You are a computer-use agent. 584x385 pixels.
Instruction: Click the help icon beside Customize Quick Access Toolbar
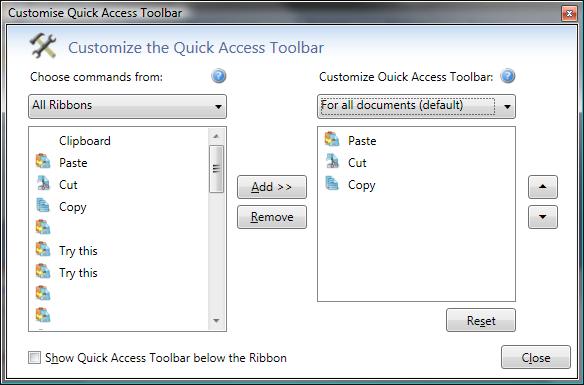coord(508,76)
